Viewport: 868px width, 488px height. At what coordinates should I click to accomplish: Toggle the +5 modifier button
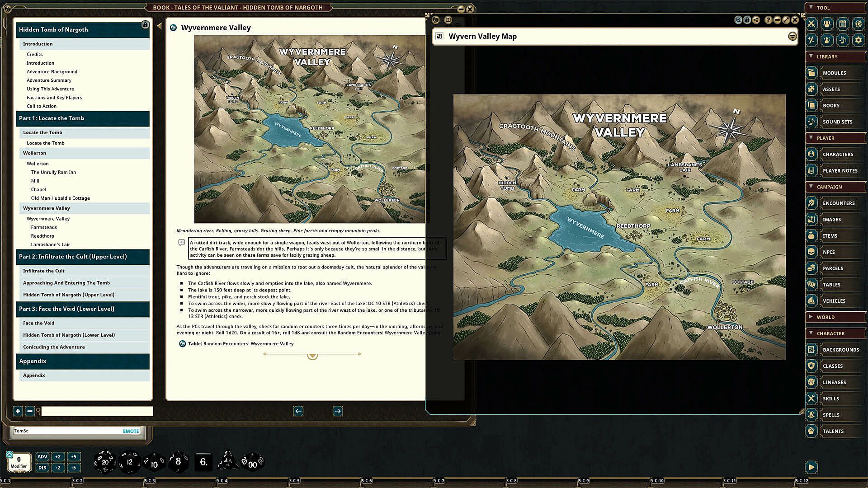point(73,456)
